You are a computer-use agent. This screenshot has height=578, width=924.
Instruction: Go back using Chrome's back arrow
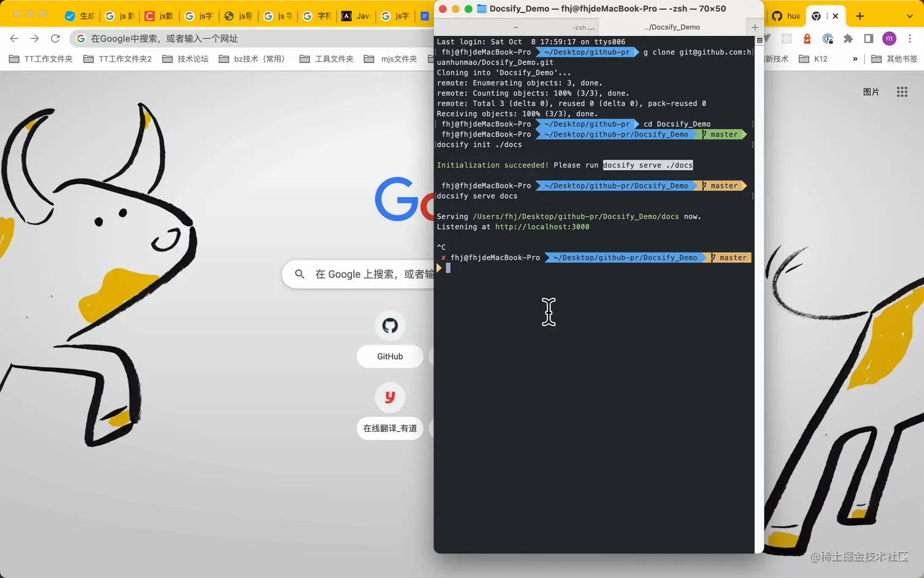point(14,39)
